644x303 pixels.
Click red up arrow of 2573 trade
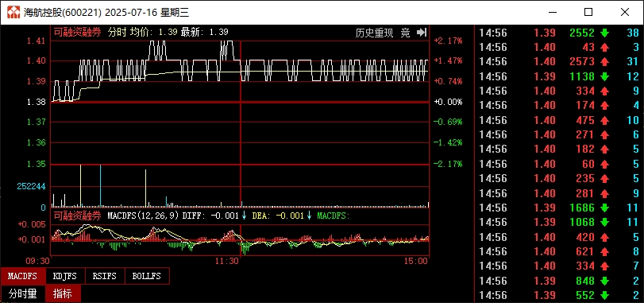tap(604, 62)
